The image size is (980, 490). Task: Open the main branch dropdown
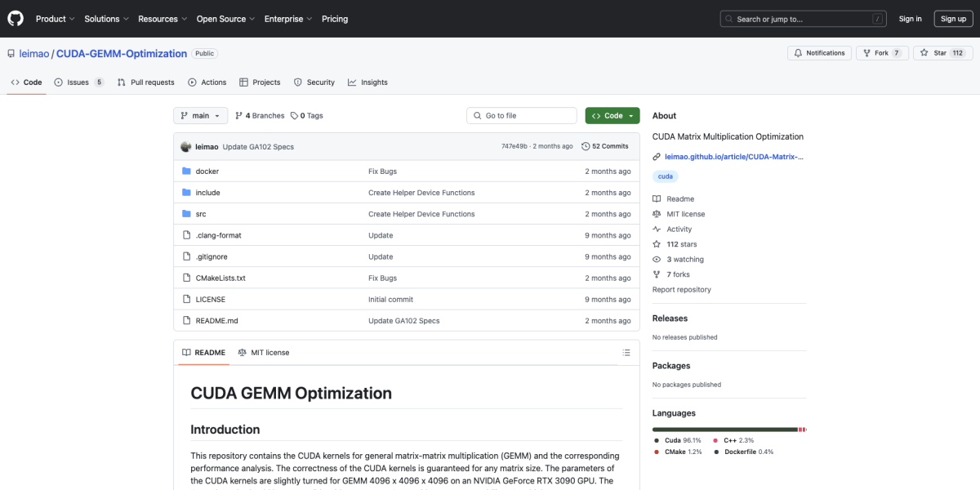199,116
